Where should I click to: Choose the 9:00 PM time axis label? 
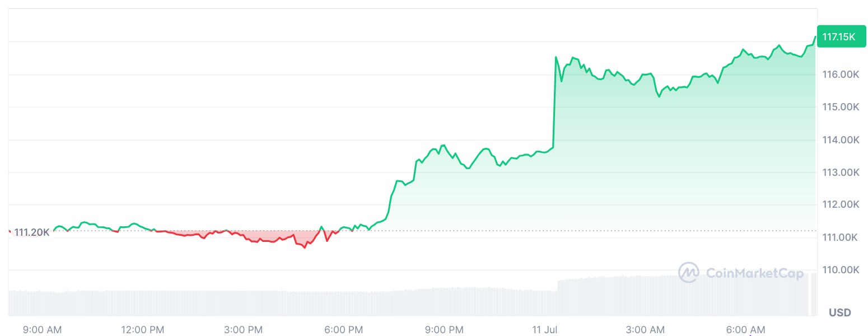[x=444, y=330]
